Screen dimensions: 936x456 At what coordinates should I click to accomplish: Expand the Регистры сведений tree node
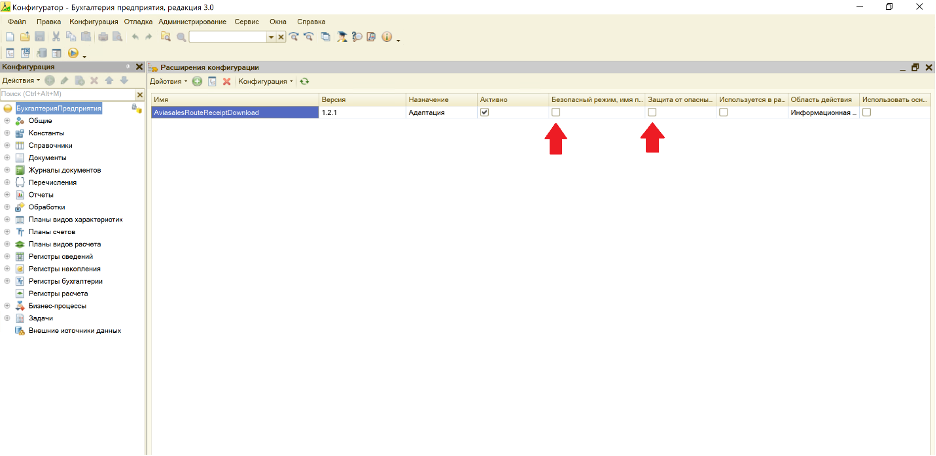point(7,257)
